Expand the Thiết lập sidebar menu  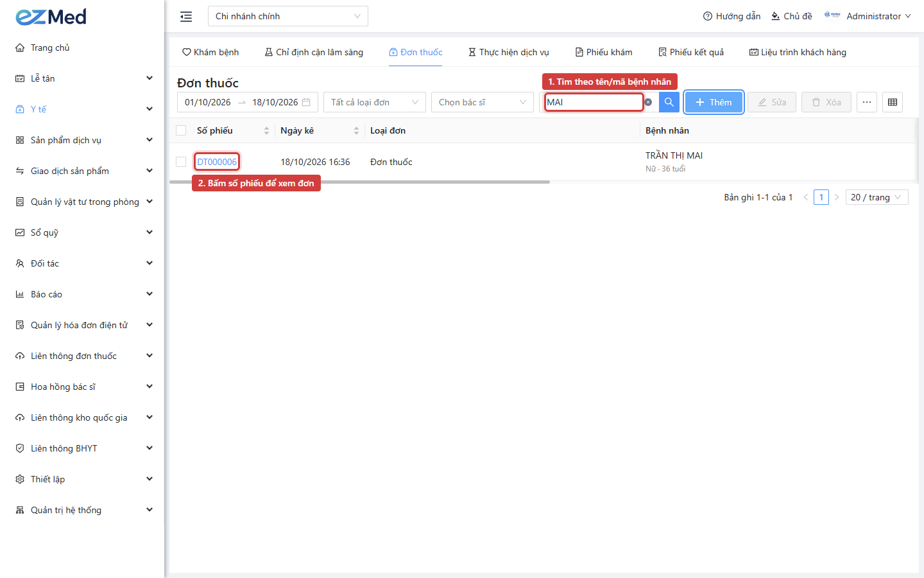click(x=83, y=479)
